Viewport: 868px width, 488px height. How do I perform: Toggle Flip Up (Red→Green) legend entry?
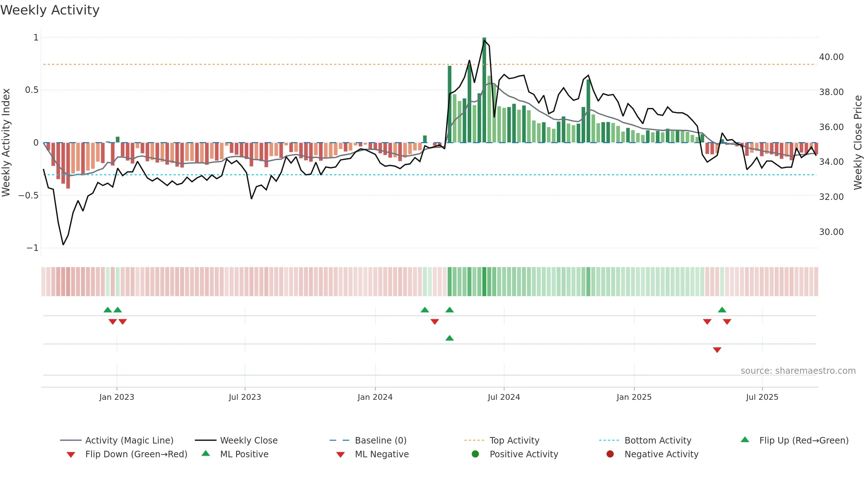point(794,440)
